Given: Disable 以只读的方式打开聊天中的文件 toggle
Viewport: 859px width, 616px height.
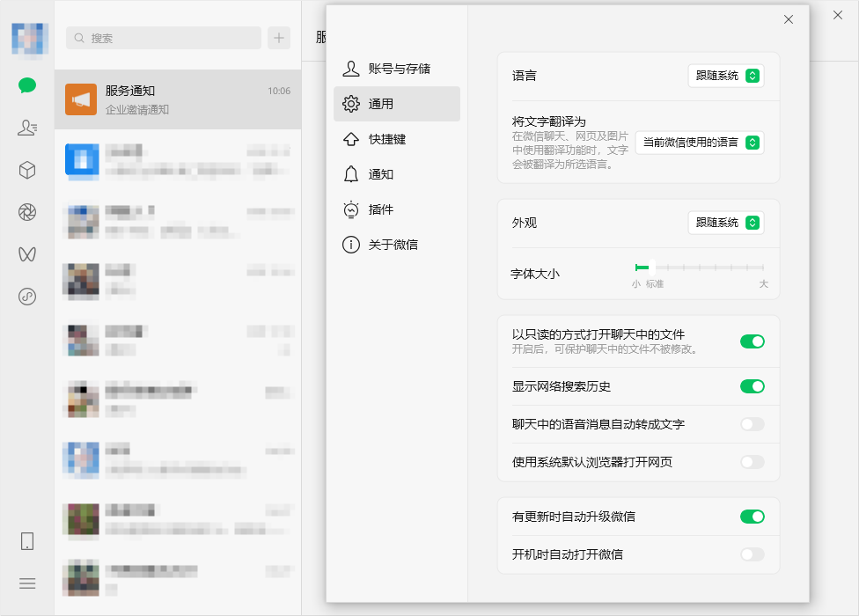Looking at the screenshot, I should [753, 341].
